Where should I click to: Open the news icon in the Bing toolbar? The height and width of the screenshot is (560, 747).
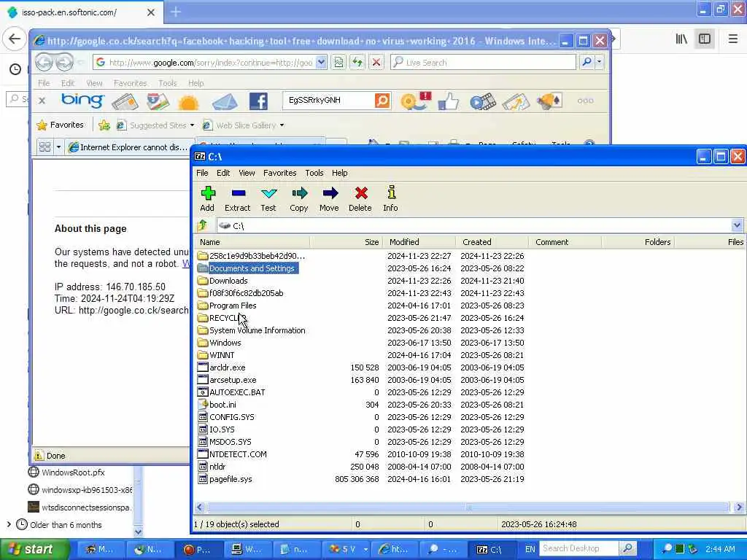[x=125, y=101]
